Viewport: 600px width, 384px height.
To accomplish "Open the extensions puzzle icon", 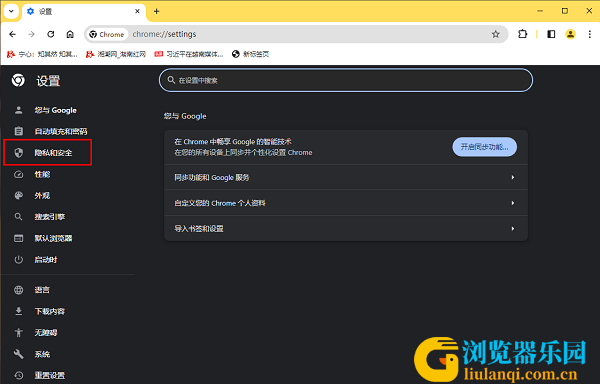I will click(522, 34).
